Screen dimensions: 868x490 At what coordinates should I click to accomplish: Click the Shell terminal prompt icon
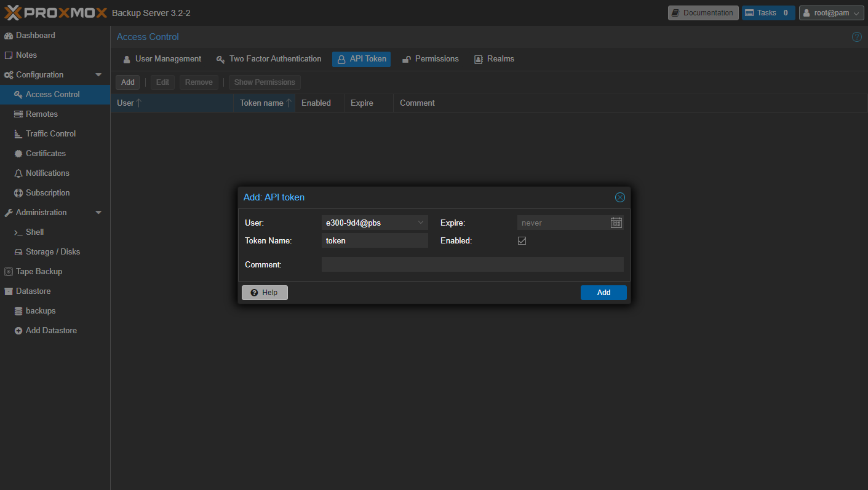tap(18, 232)
